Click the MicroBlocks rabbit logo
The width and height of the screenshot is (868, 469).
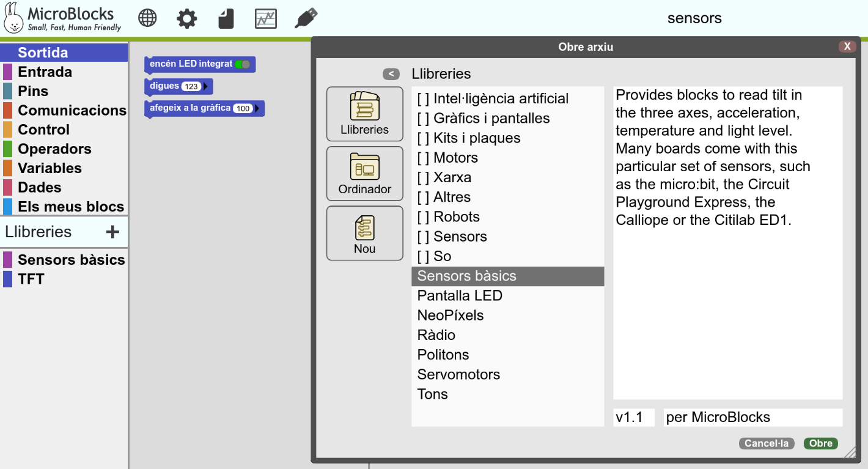click(14, 19)
